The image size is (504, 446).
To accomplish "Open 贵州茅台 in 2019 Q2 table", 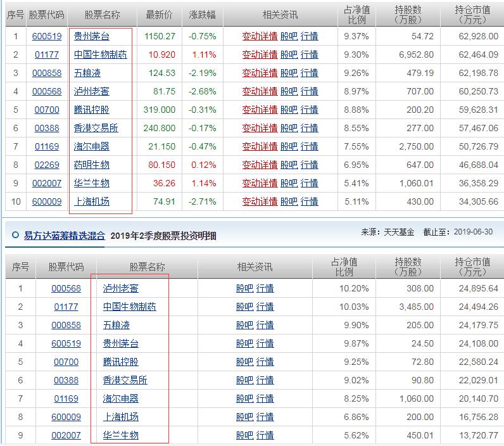I will point(120,343).
